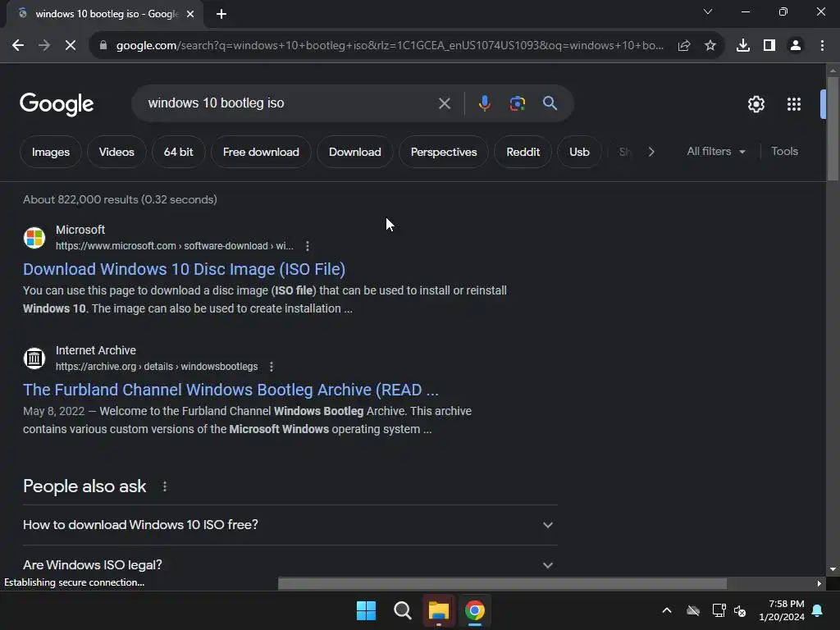Open the Chrome three-dot menu
The height and width of the screenshot is (630, 840).
click(x=822, y=46)
